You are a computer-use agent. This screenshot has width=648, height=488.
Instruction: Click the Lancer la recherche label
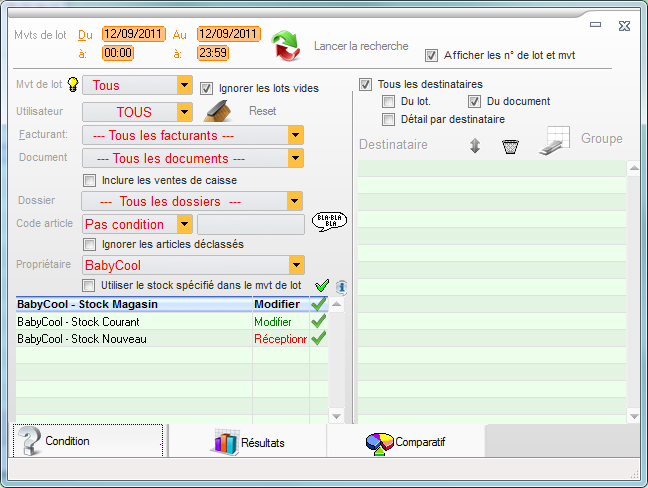(x=360, y=46)
